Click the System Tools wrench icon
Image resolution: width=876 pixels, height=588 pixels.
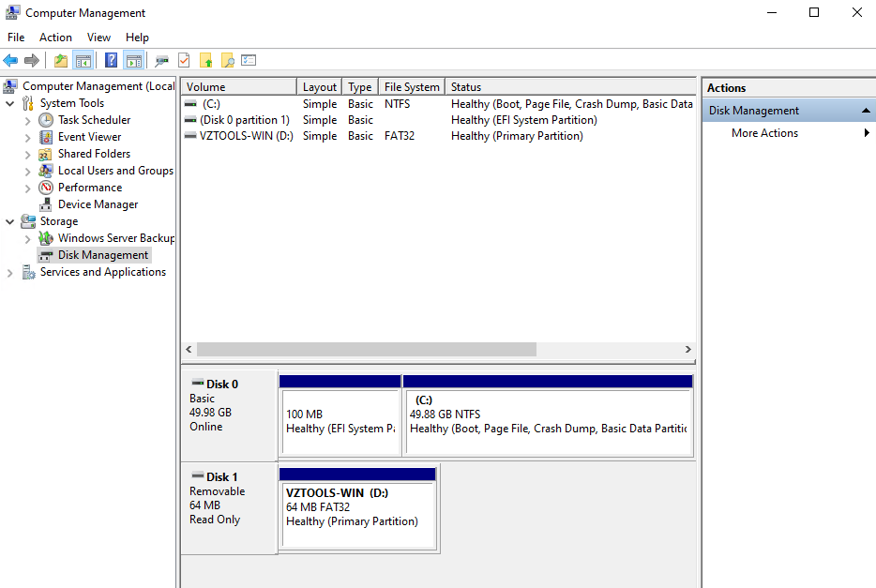[28, 103]
